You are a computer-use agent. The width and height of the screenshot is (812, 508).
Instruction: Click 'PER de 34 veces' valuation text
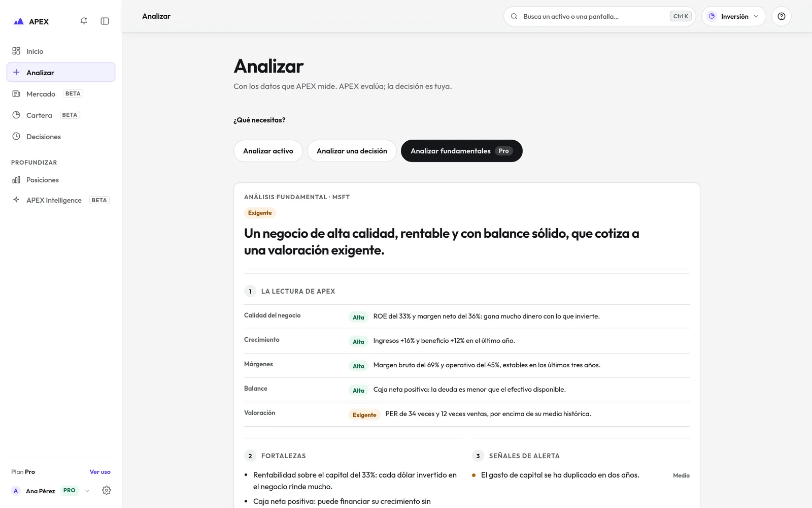point(488,414)
